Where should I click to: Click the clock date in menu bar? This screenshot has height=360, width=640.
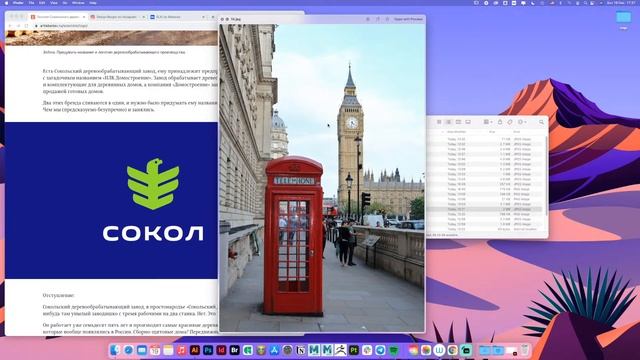click(621, 3)
